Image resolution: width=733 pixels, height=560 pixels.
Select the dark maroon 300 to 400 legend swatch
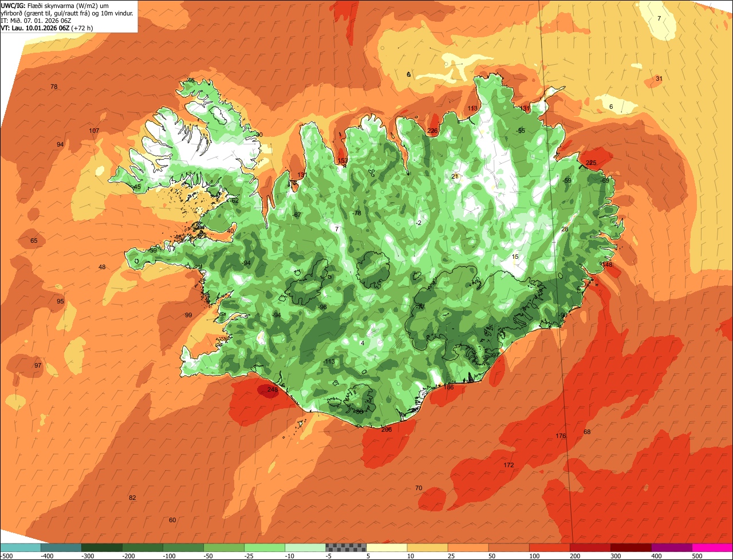[x=630, y=547]
